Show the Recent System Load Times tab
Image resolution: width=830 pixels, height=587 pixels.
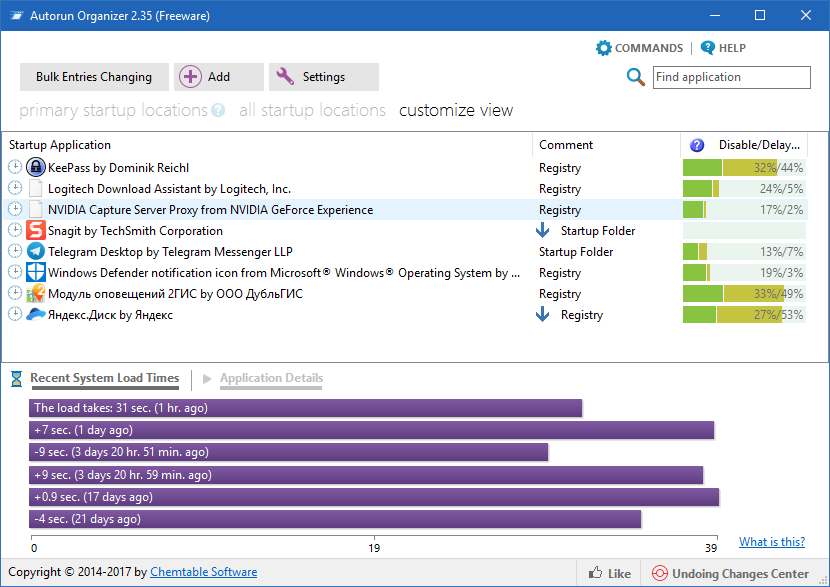pyautogui.click(x=105, y=378)
